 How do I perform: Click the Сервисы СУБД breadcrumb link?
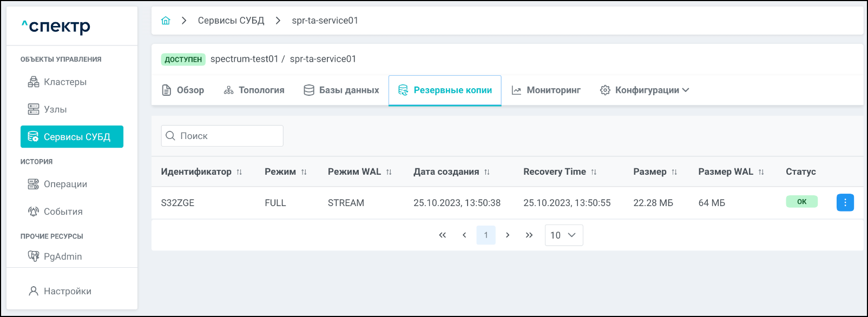click(x=231, y=21)
